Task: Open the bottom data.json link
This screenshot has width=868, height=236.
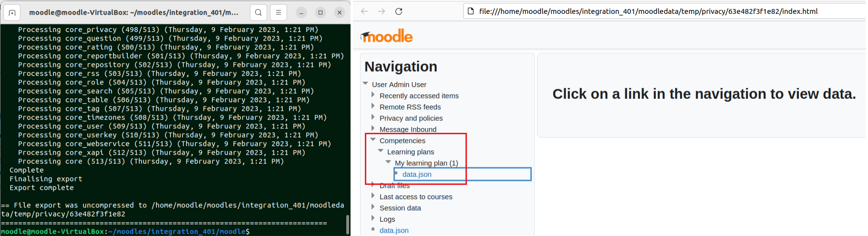Action: (394, 230)
